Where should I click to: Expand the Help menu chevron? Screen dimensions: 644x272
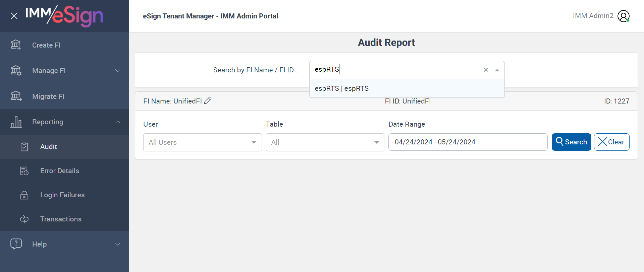118,244
